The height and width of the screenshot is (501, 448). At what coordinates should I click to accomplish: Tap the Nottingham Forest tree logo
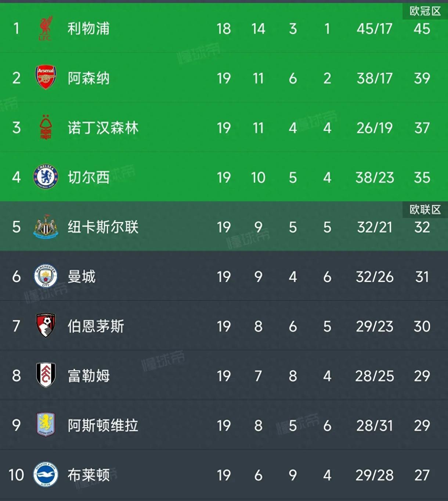pyautogui.click(x=46, y=127)
